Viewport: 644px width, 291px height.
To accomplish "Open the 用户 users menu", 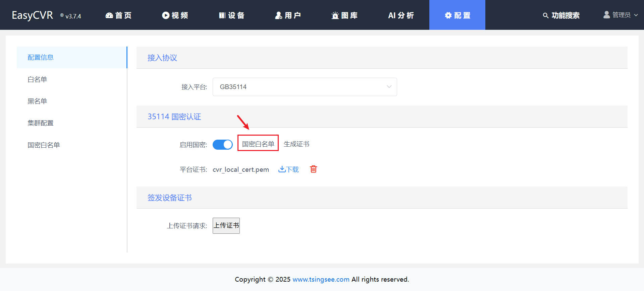I will [288, 15].
